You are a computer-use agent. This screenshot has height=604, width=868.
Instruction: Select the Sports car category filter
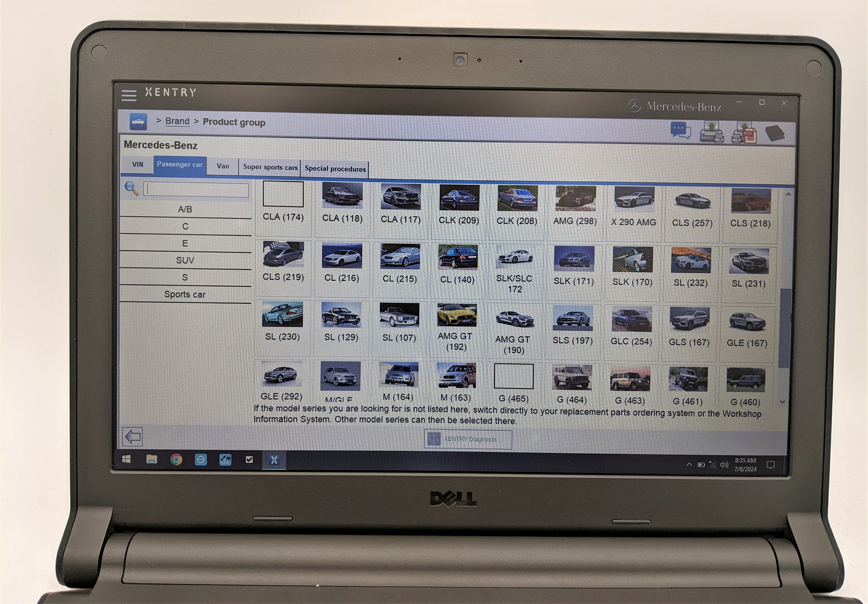[185, 295]
